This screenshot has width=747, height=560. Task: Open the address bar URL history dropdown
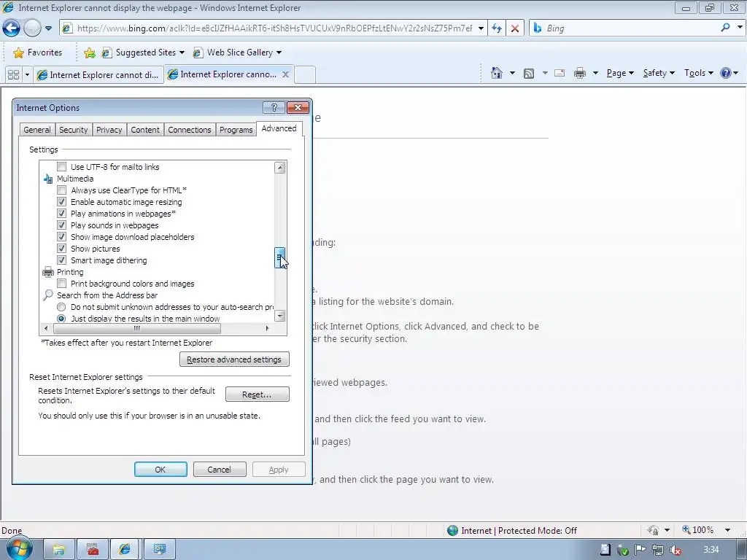pyautogui.click(x=481, y=28)
